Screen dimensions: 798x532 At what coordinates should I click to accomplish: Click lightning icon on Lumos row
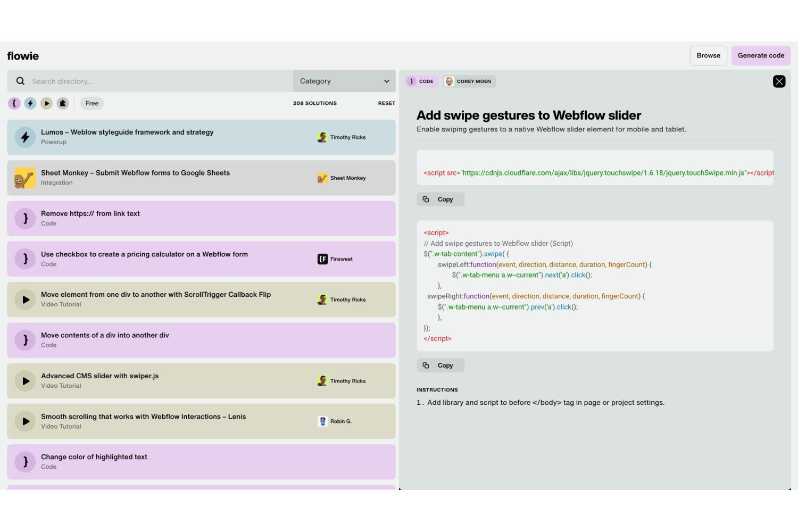pyautogui.click(x=25, y=137)
